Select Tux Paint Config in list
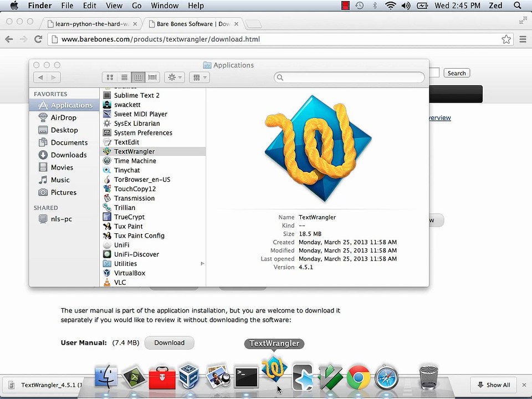Image resolution: width=532 pixels, height=399 pixels. [153, 236]
